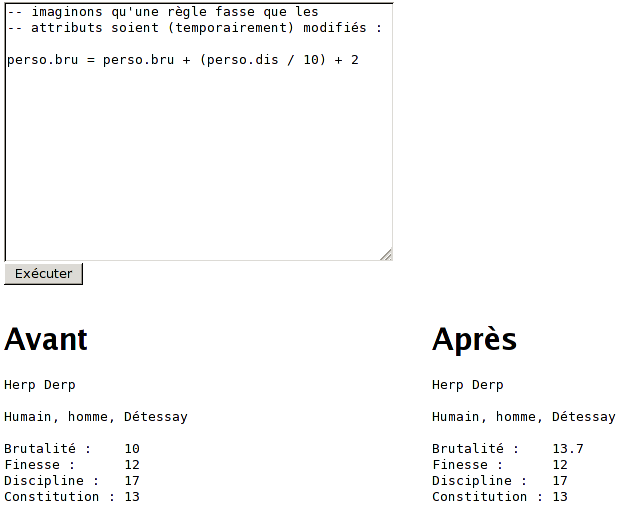
Task: Click the Discipline value 17 under Avant
Action: tap(132, 481)
